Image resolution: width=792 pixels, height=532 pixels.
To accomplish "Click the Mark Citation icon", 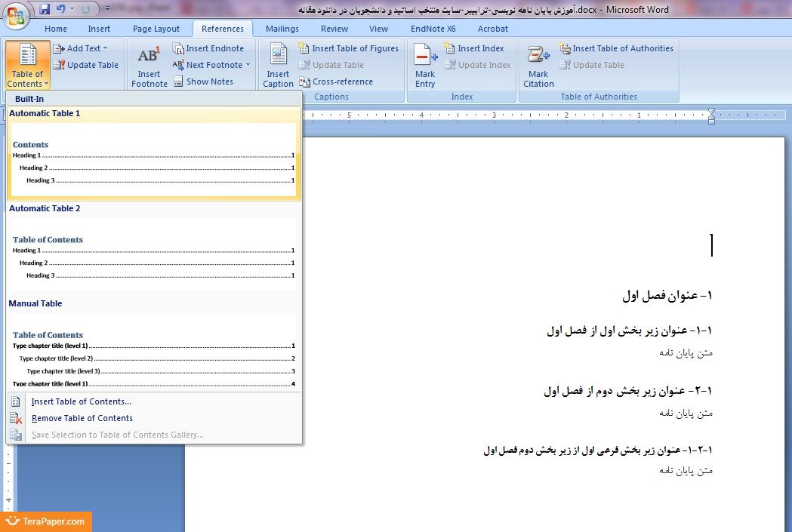I will (x=538, y=57).
